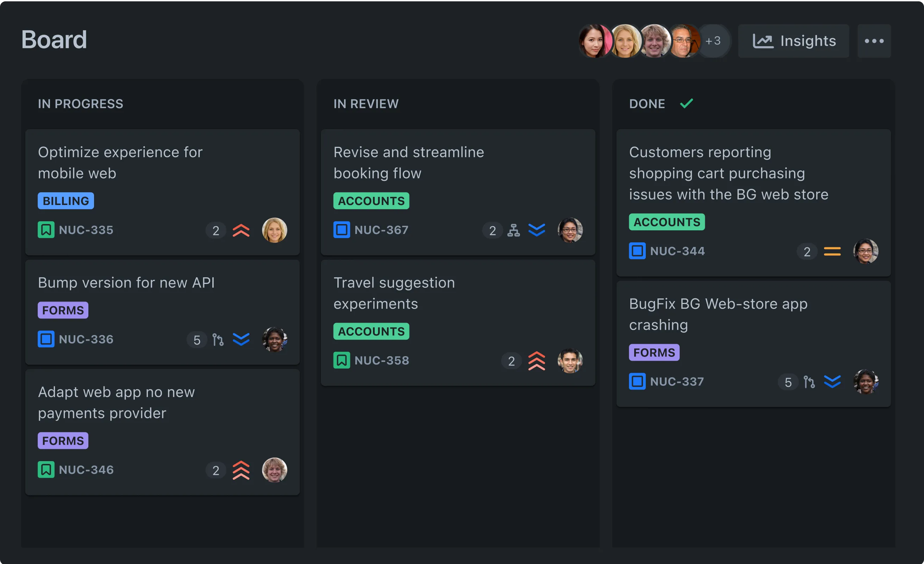The width and height of the screenshot is (924, 564).
Task: Click the red priority icon on NUC-358
Action: tap(537, 361)
